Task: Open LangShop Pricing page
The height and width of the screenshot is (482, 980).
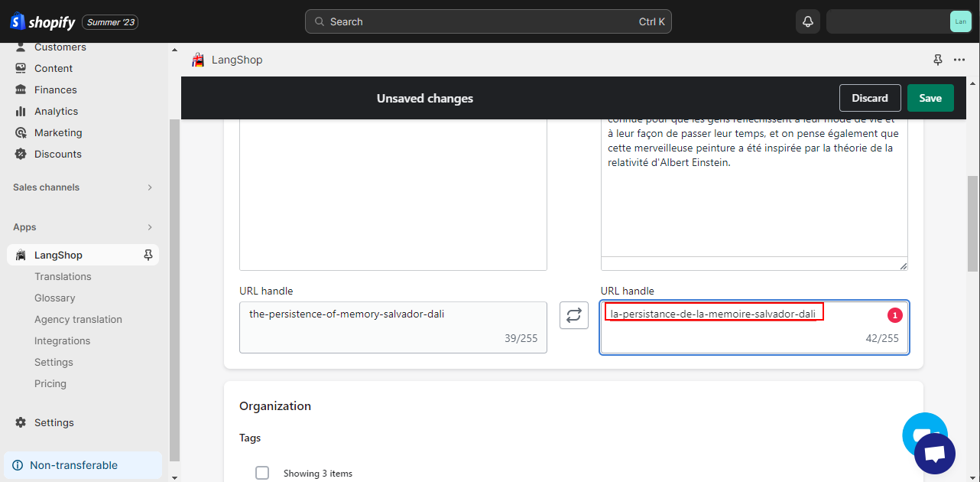Action: [x=50, y=383]
